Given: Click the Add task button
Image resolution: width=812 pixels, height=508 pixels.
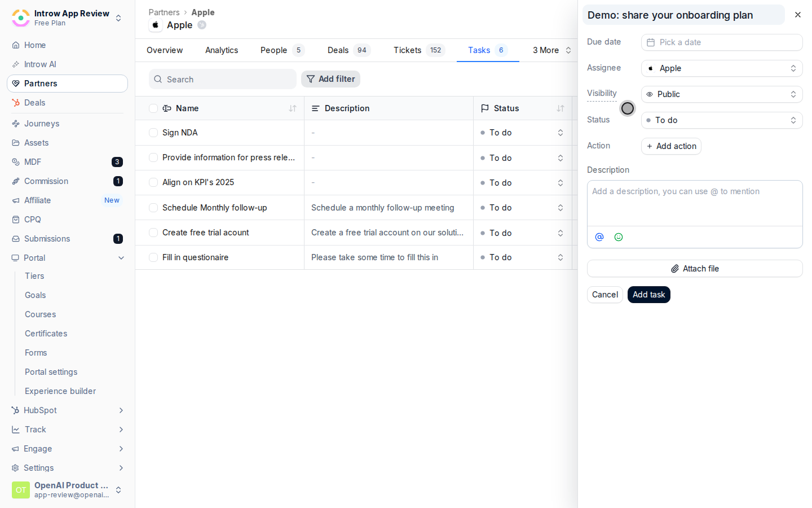Looking at the screenshot, I should pos(649,295).
